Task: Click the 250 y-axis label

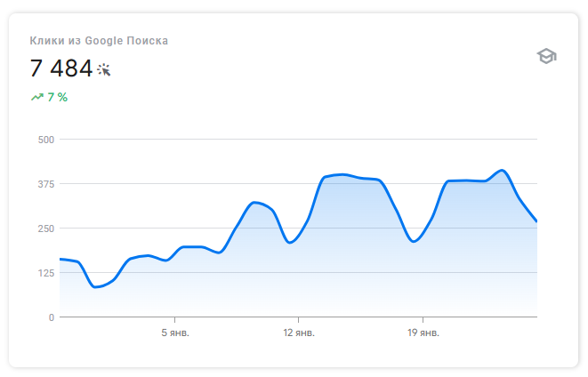Action: click(x=45, y=229)
